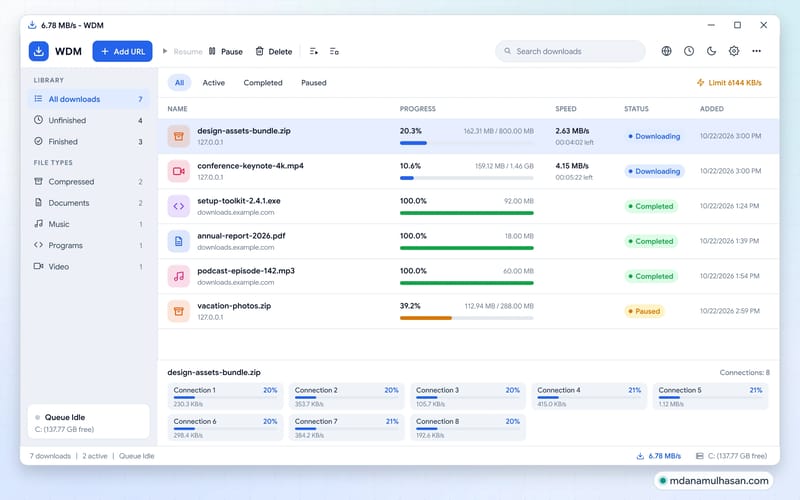The height and width of the screenshot is (500, 800).
Task: Sort by the NAME column header
Action: pyautogui.click(x=178, y=109)
